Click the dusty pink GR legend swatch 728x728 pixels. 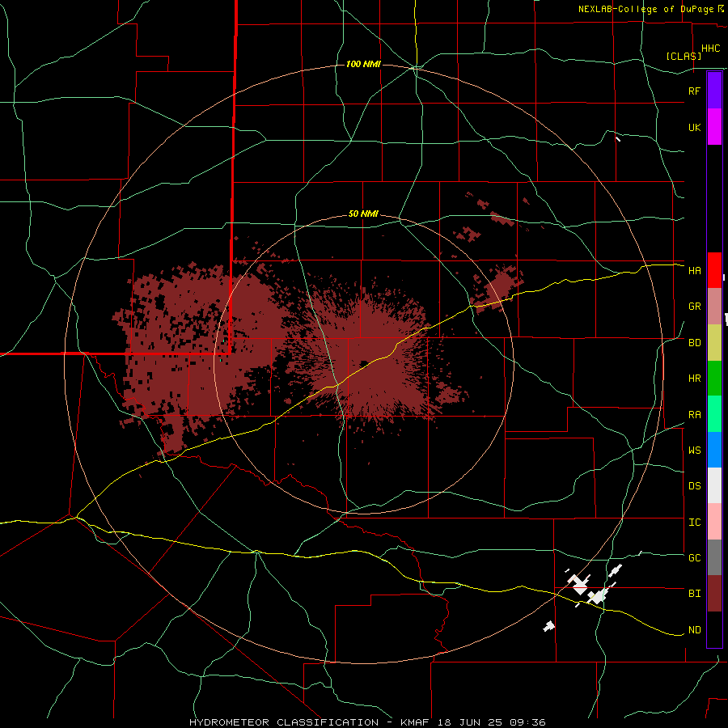point(714,307)
